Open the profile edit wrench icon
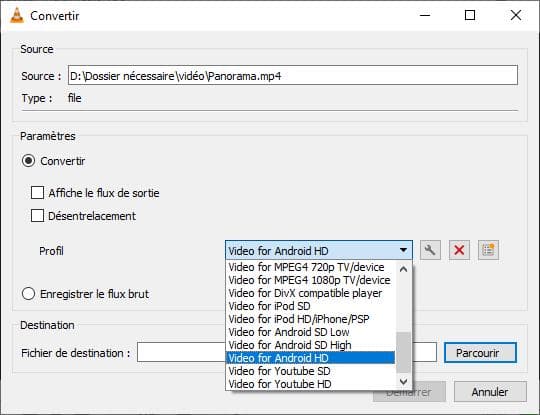Screen dimensions: 540x415 click(x=430, y=250)
